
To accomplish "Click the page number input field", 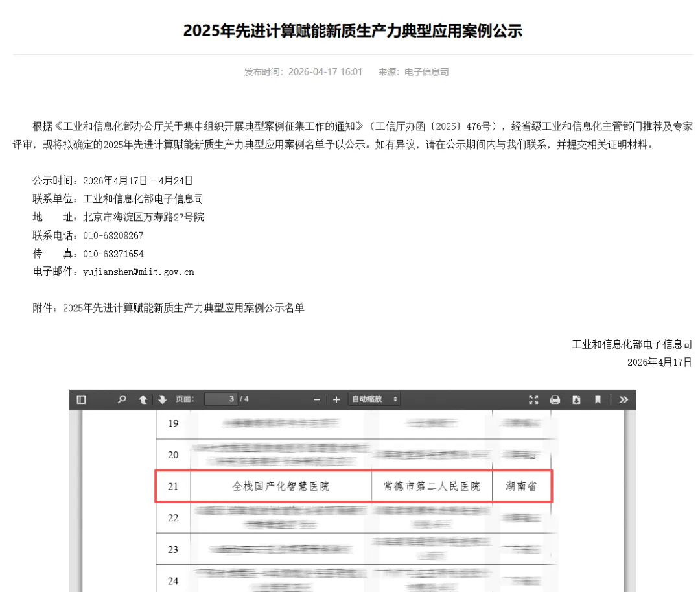I will (220, 399).
